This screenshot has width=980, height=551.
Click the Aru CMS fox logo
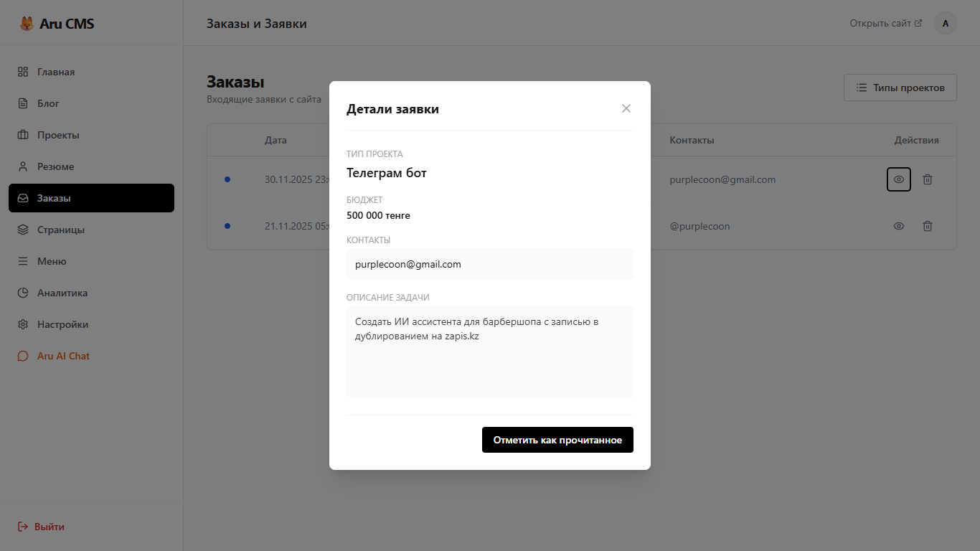tap(27, 24)
